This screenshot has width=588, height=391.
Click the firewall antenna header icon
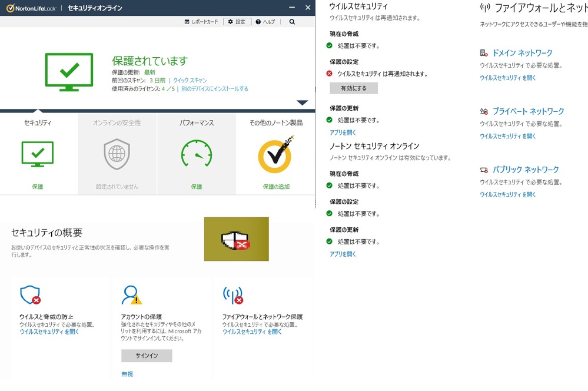485,8
